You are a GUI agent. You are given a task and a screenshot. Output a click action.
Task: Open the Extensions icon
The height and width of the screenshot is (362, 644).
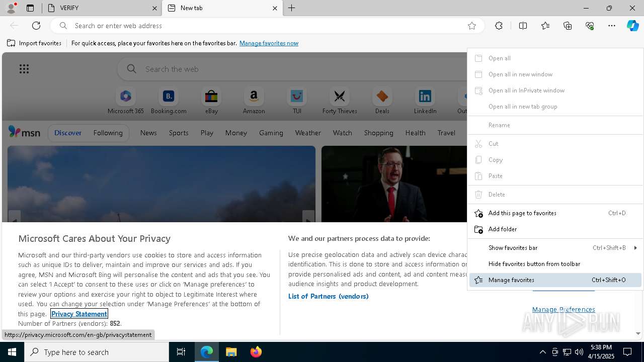(499, 26)
